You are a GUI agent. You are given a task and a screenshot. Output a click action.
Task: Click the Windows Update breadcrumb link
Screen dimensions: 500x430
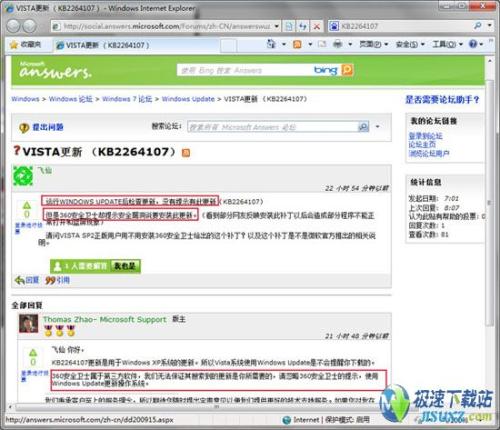point(188,99)
